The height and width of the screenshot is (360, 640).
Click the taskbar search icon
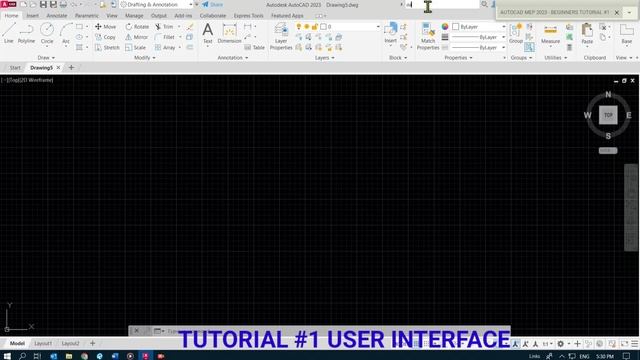pos(22,356)
